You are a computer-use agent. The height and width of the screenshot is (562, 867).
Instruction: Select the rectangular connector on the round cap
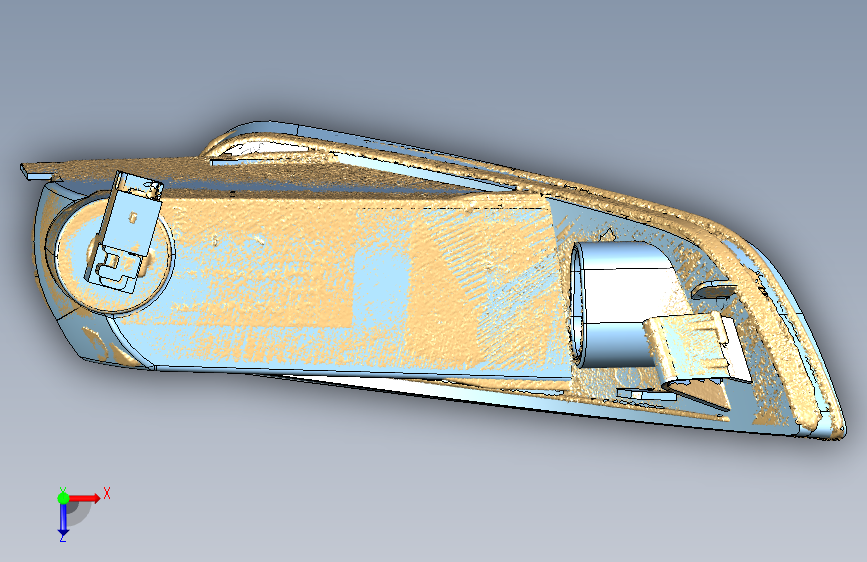tap(123, 232)
